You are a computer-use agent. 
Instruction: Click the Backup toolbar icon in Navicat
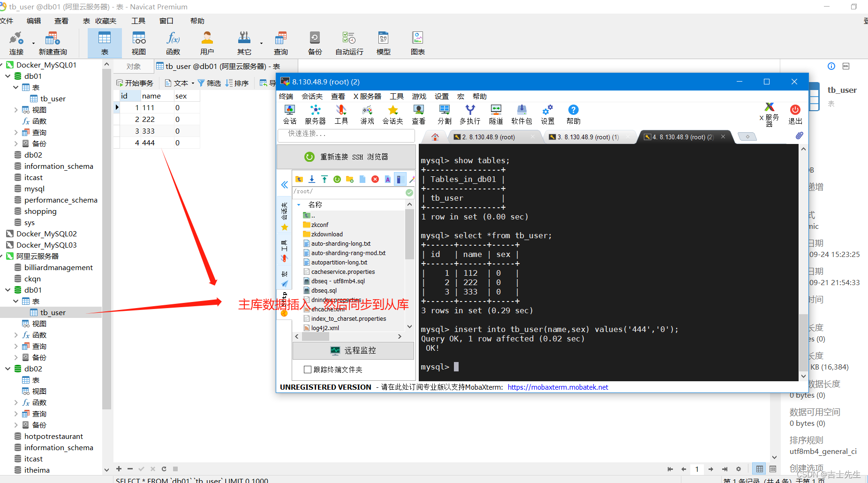tap(315, 43)
